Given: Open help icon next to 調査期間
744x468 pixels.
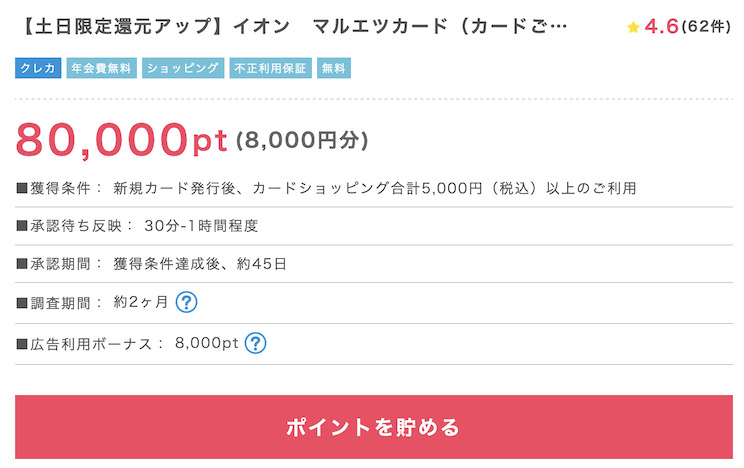Looking at the screenshot, I should [x=186, y=302].
